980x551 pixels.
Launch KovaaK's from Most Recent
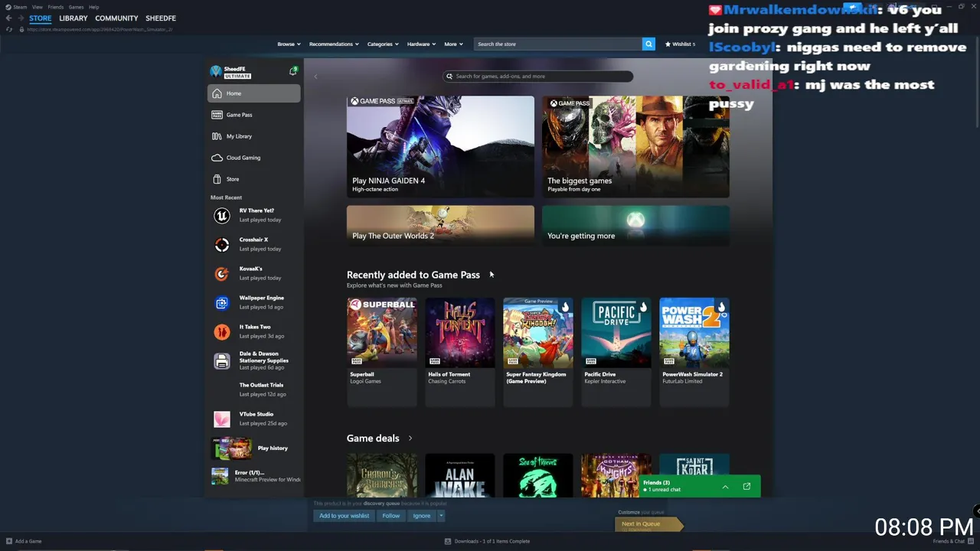pyautogui.click(x=253, y=274)
